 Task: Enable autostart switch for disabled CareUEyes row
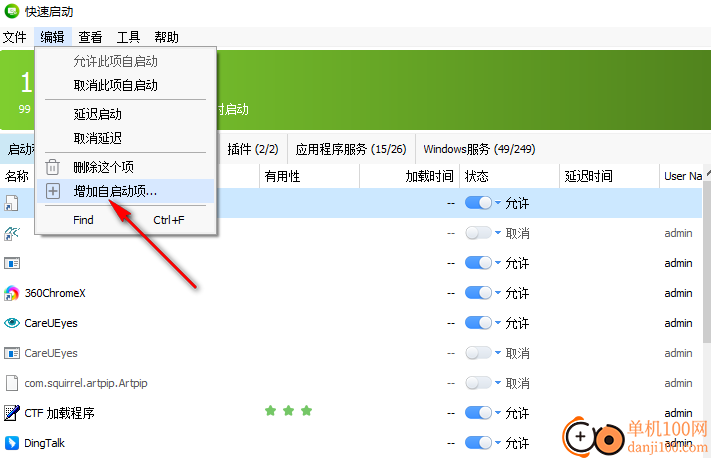point(478,353)
